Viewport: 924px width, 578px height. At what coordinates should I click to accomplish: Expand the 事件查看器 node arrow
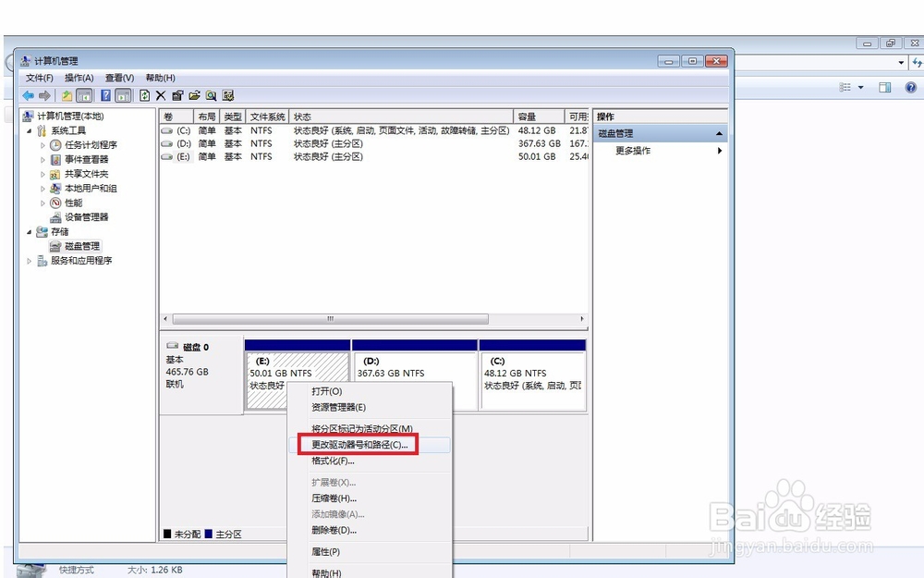[x=43, y=159]
